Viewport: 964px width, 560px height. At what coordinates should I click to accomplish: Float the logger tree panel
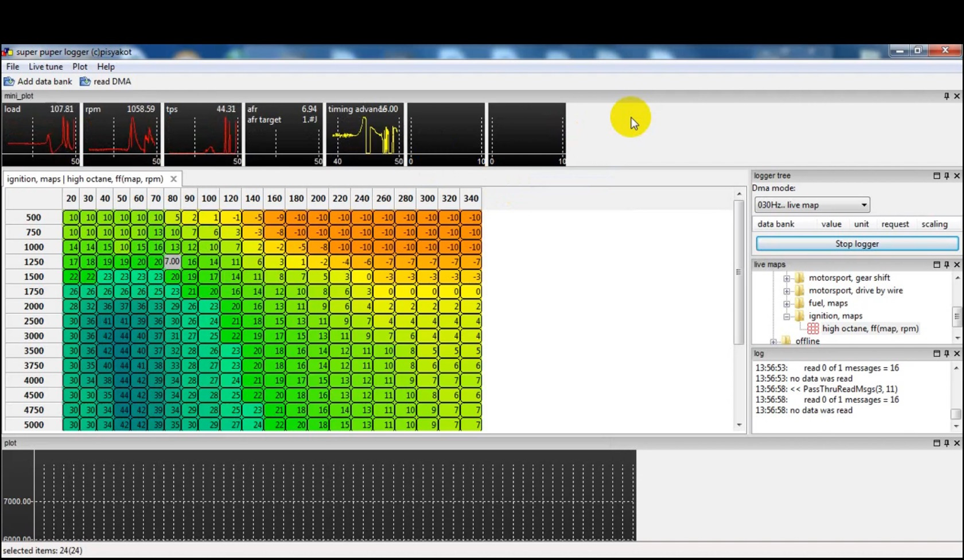tap(936, 176)
